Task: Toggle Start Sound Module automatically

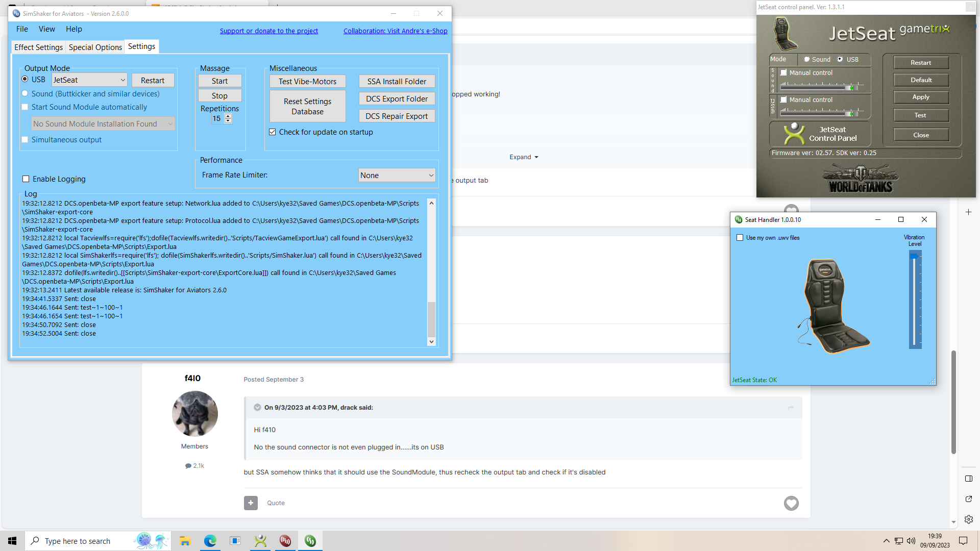Action: tap(24, 107)
